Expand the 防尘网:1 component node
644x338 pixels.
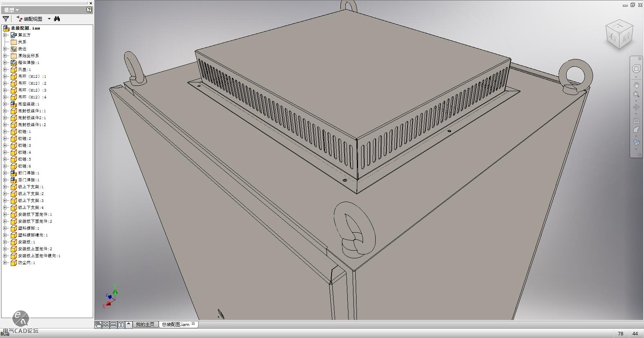(x=5, y=263)
